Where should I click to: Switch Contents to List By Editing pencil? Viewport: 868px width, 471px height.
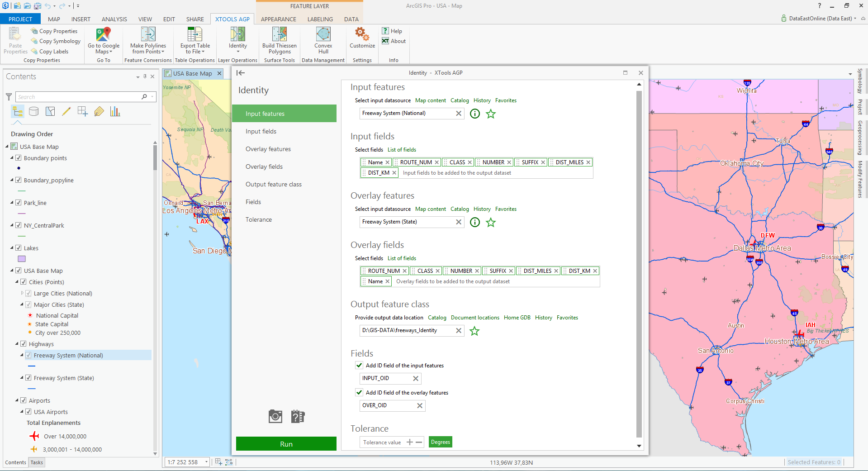pos(66,111)
